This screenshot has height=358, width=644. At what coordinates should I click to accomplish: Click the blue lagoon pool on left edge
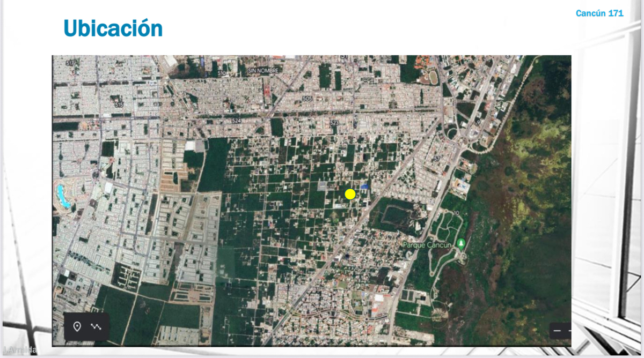[63, 196]
